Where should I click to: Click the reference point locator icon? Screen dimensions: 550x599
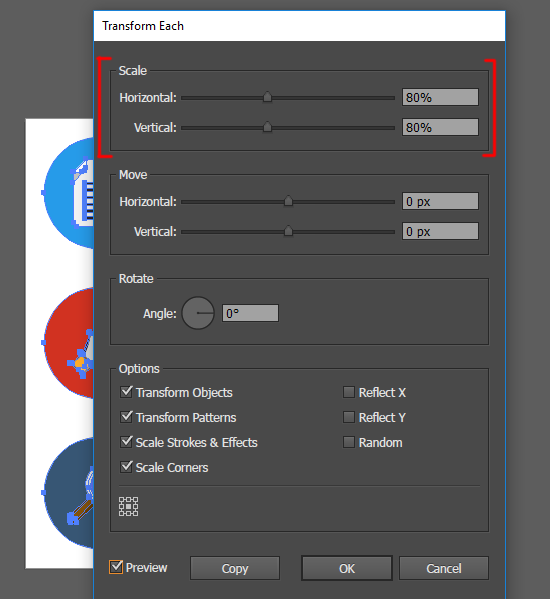[128, 507]
